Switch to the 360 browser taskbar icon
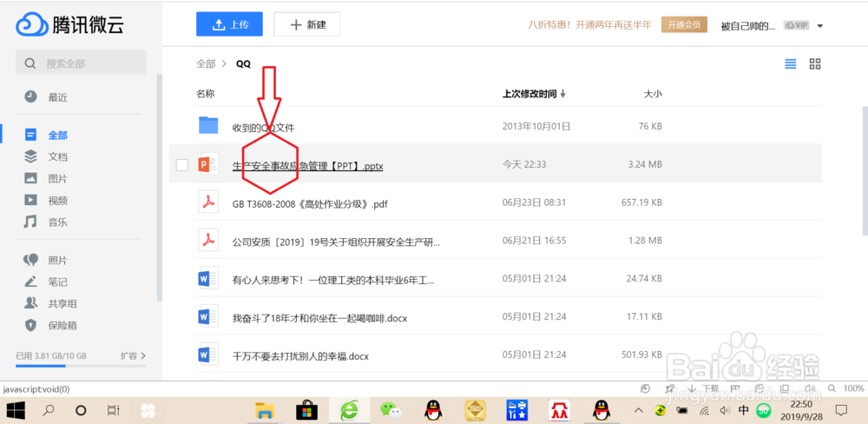This screenshot has width=868, height=424. (349, 411)
